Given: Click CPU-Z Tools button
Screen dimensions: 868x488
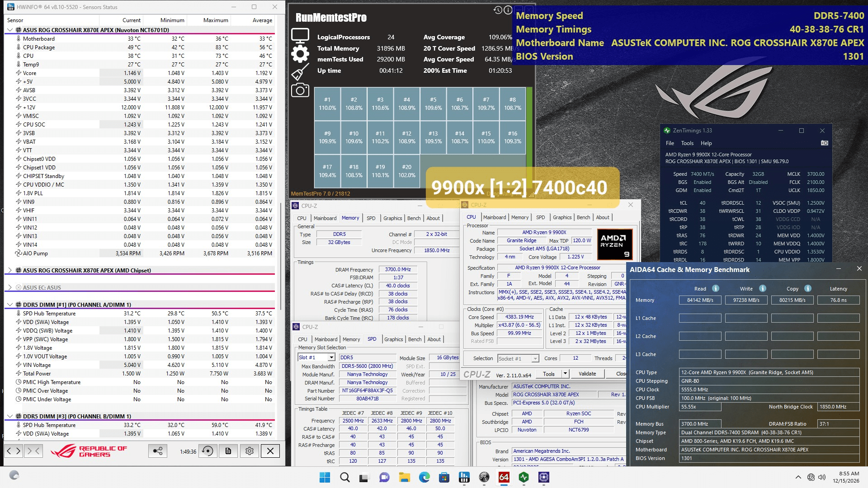Looking at the screenshot, I should [549, 374].
